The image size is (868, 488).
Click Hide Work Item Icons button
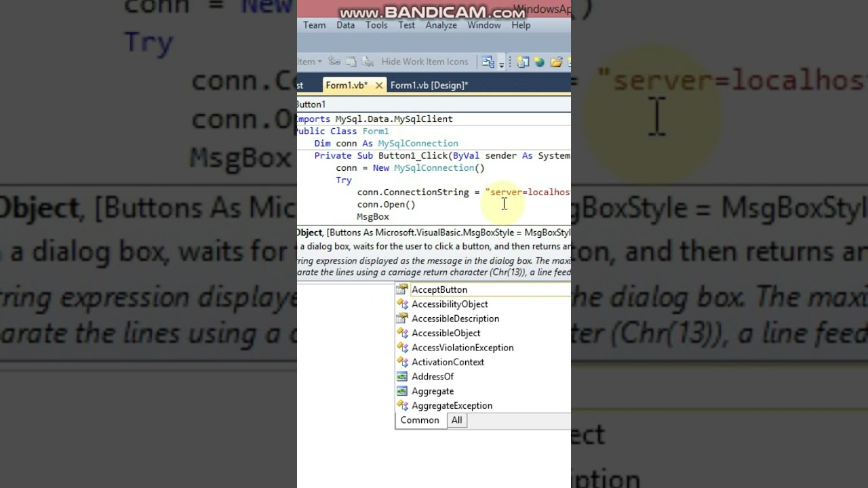coord(425,62)
